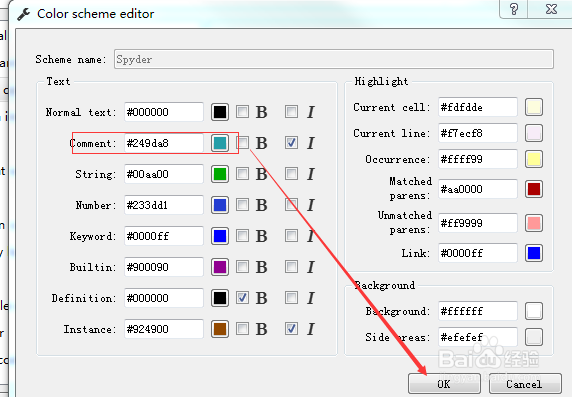Open Occurrence yellow color swatch
The height and width of the screenshot is (397, 572).
534,159
